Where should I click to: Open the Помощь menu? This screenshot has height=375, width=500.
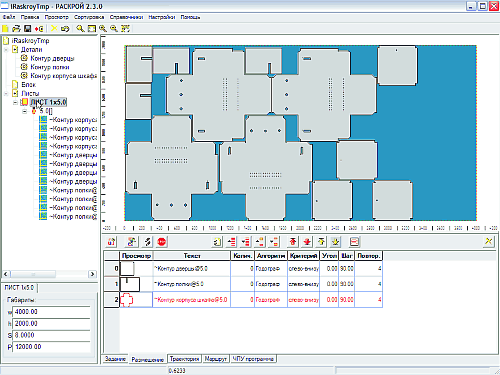(190, 17)
